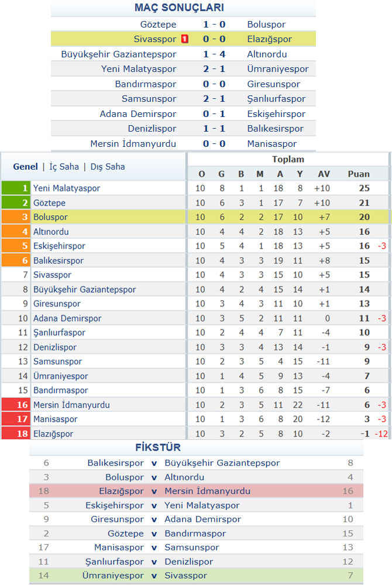
Task: Switch to the İç Saha tab
Action: click(x=64, y=167)
